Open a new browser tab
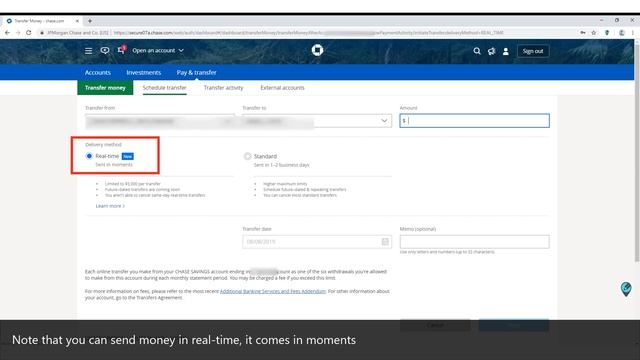The height and width of the screenshot is (360, 640). click(x=89, y=21)
